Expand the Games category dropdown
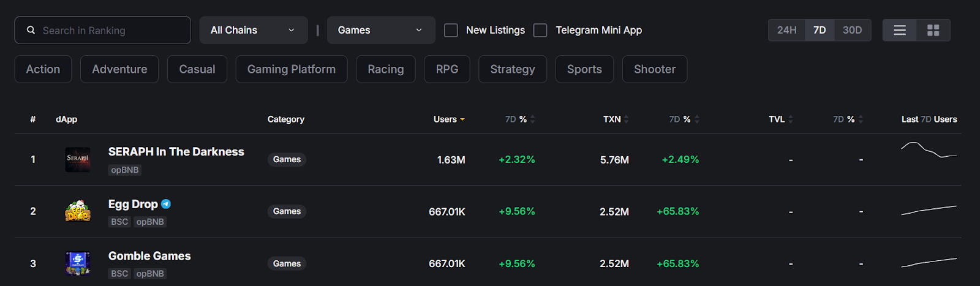 click(380, 30)
